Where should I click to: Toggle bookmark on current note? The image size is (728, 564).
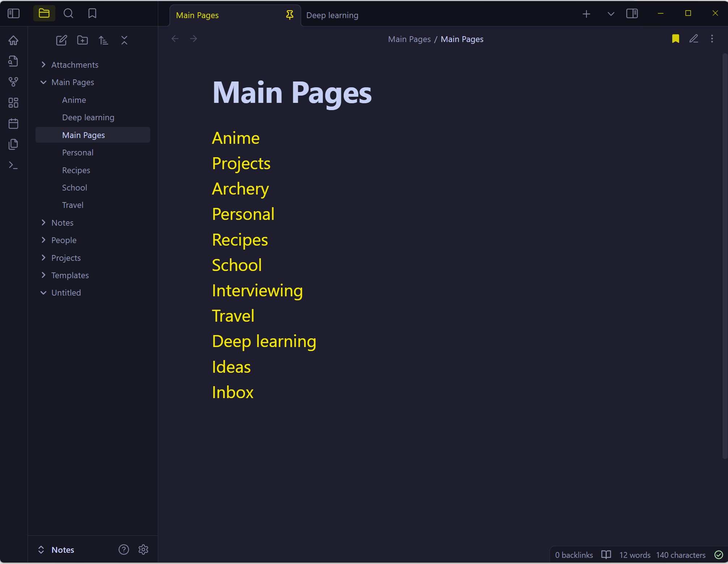click(x=676, y=39)
